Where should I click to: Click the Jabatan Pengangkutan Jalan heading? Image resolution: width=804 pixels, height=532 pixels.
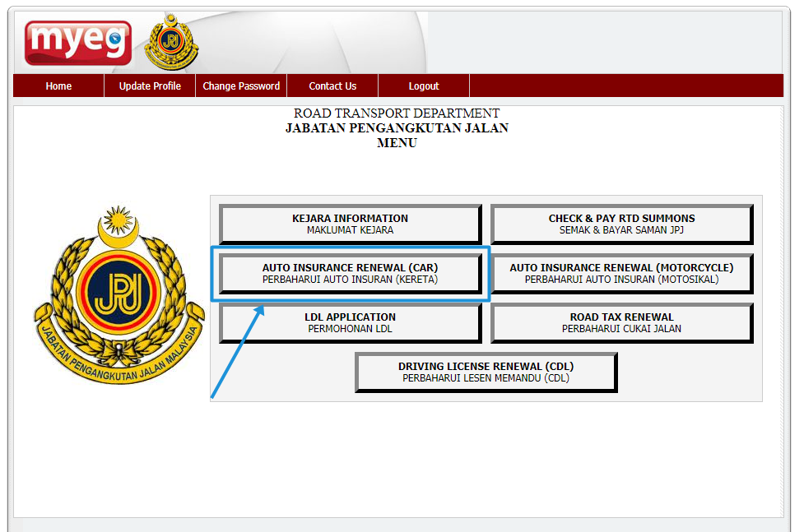click(x=397, y=128)
